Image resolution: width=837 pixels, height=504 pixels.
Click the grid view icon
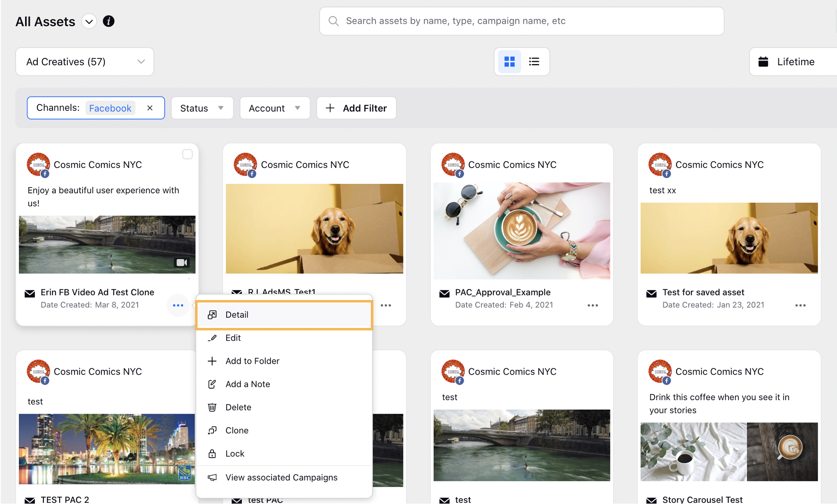[x=509, y=61]
